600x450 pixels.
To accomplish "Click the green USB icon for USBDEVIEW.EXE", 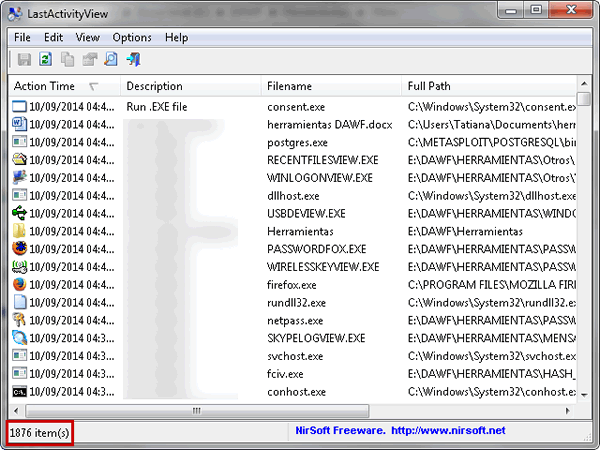I will point(19,213).
